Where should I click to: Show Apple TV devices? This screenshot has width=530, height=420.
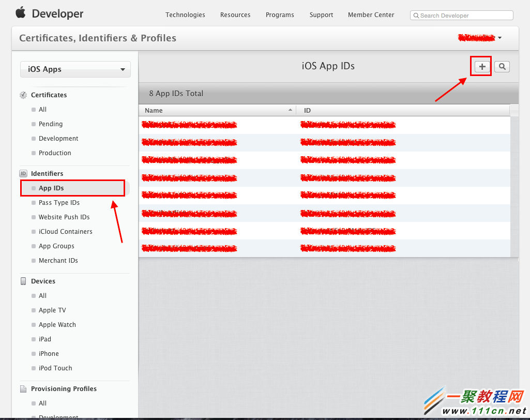click(x=52, y=310)
